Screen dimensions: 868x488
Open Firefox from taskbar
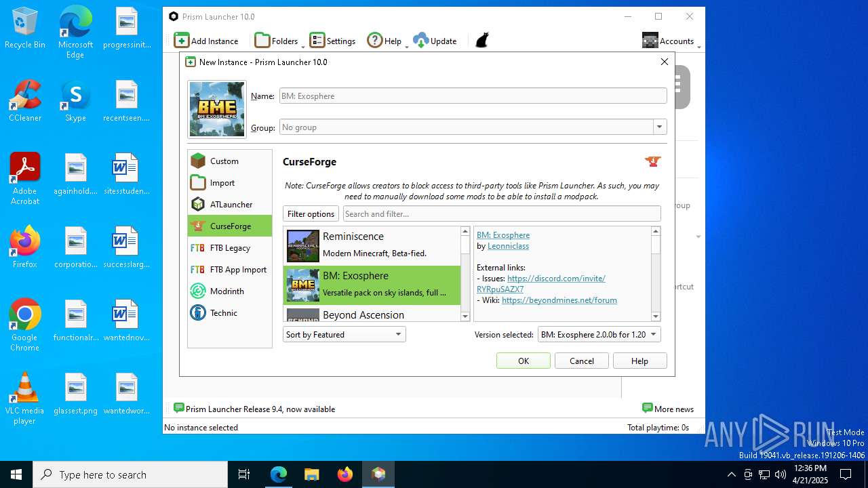click(x=345, y=474)
